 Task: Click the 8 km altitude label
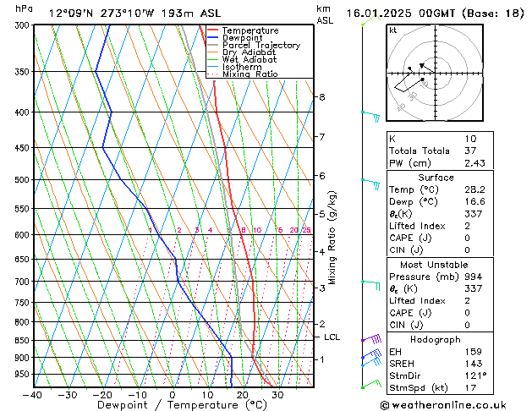point(322,97)
